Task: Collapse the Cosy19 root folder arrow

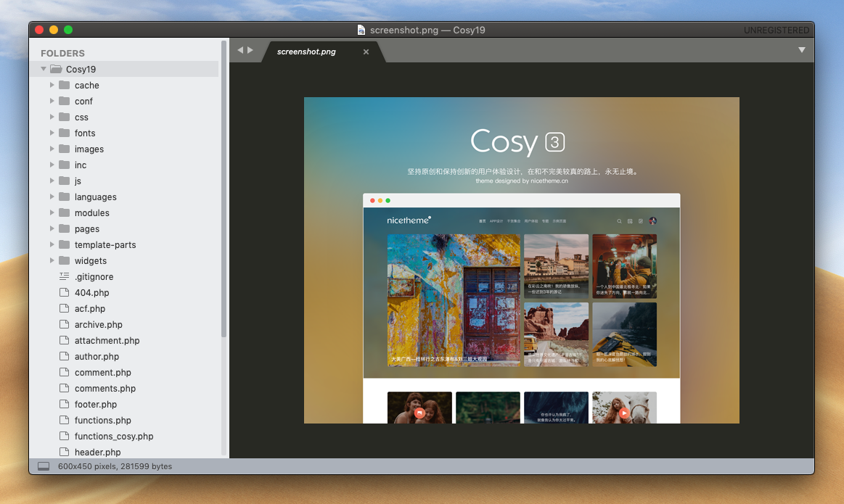Action: tap(44, 69)
